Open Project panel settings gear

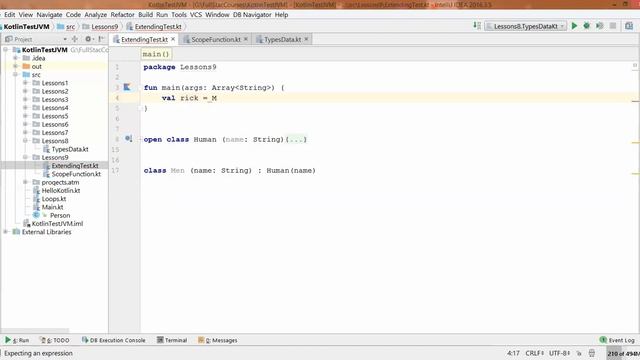point(88,39)
